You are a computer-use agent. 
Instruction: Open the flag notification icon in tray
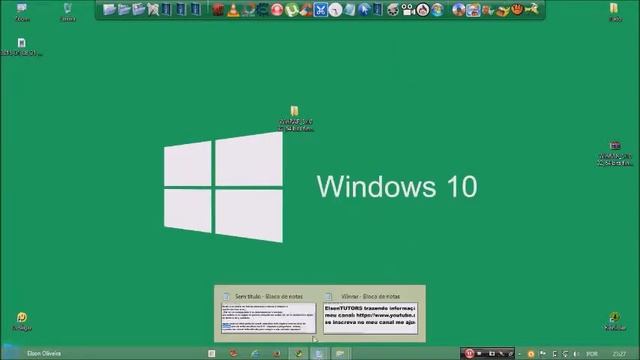pyautogui.click(x=543, y=353)
